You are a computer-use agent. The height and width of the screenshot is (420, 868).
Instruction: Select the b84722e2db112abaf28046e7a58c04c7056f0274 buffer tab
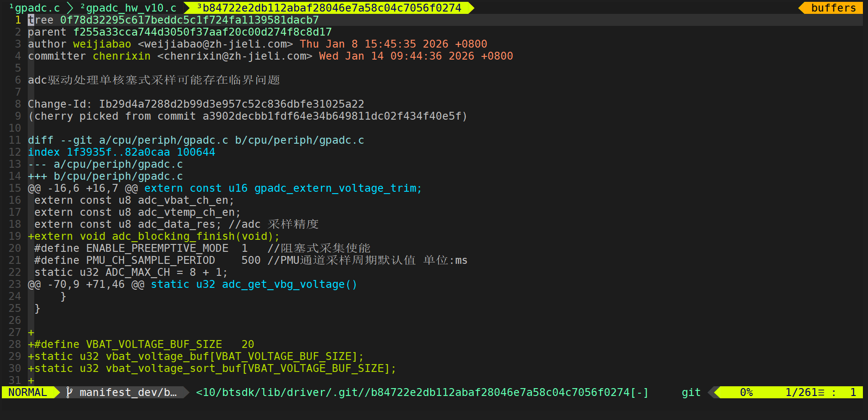pyautogui.click(x=329, y=8)
